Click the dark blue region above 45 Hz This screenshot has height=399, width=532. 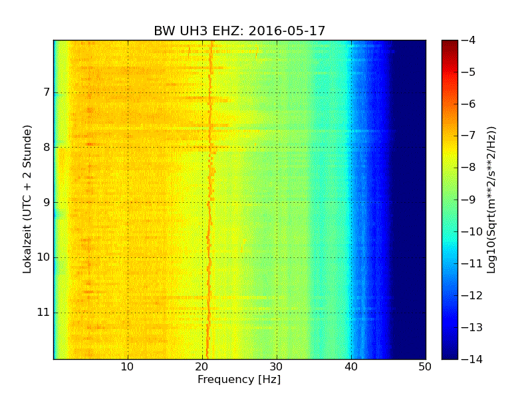pos(409,199)
